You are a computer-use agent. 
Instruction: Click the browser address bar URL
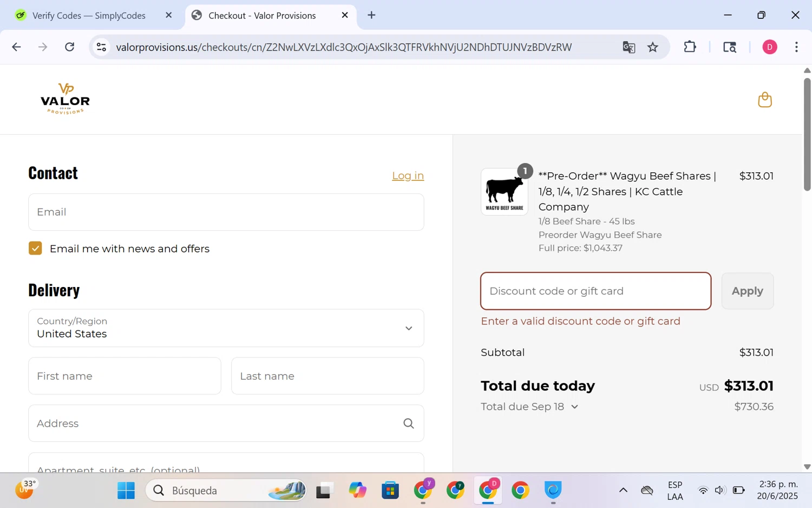pos(344,47)
